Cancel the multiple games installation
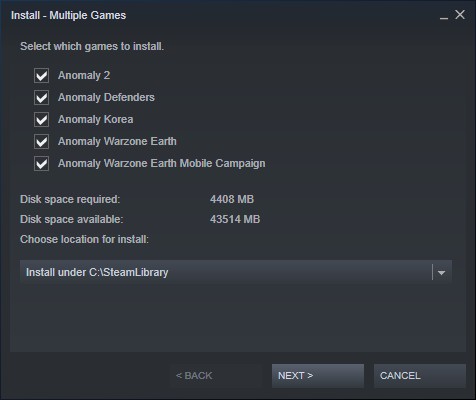Screen dimensions: 476x400 pos(420,376)
